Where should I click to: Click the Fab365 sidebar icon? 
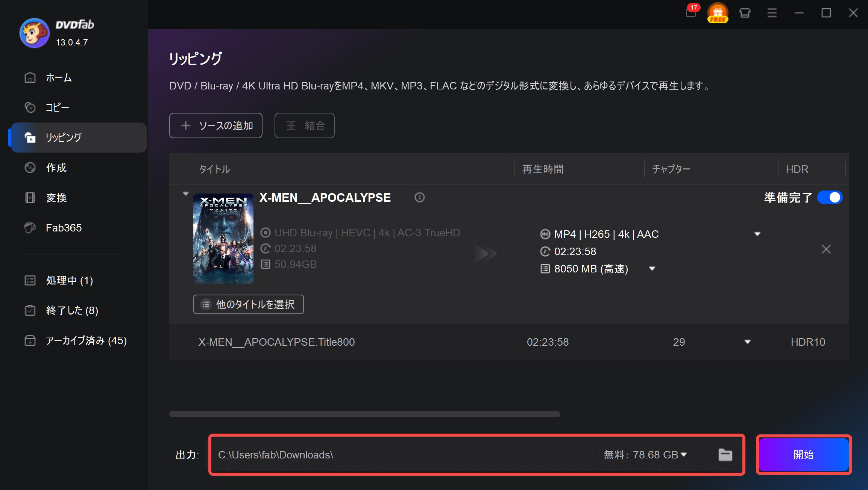[30, 228]
